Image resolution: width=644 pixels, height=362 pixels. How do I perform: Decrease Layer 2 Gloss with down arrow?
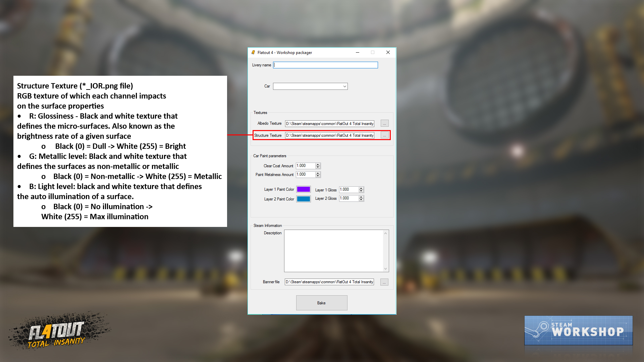361,200
